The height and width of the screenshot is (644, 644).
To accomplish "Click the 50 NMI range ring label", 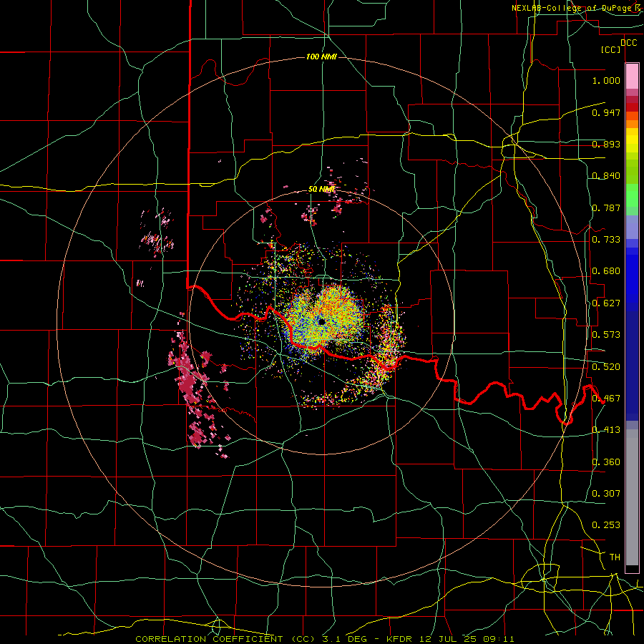I will (x=321, y=190).
